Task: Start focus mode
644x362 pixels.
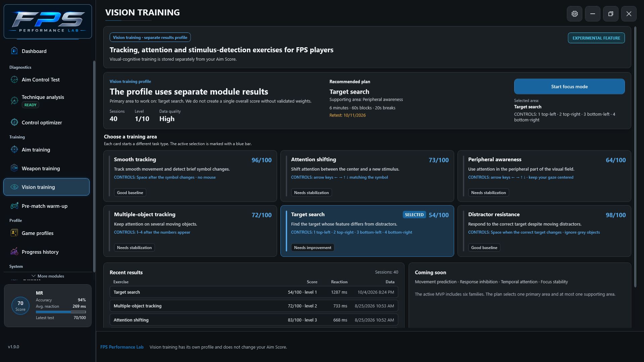Action: click(x=569, y=86)
